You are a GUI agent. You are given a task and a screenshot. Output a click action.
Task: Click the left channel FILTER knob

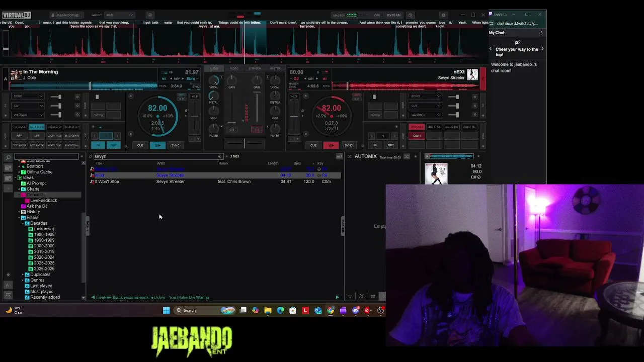(x=214, y=128)
